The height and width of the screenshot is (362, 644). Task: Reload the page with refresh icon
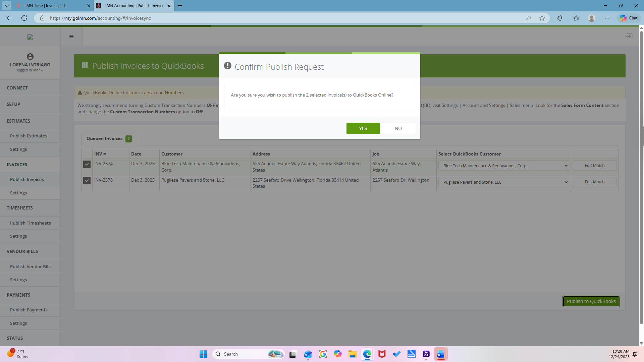click(24, 18)
